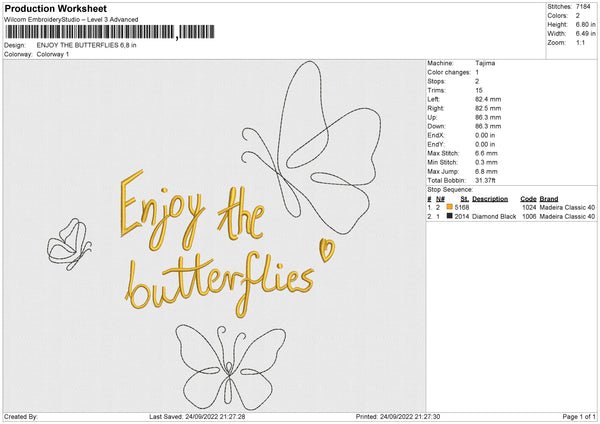Click the Max Jump value 6.8 mm

click(x=486, y=171)
